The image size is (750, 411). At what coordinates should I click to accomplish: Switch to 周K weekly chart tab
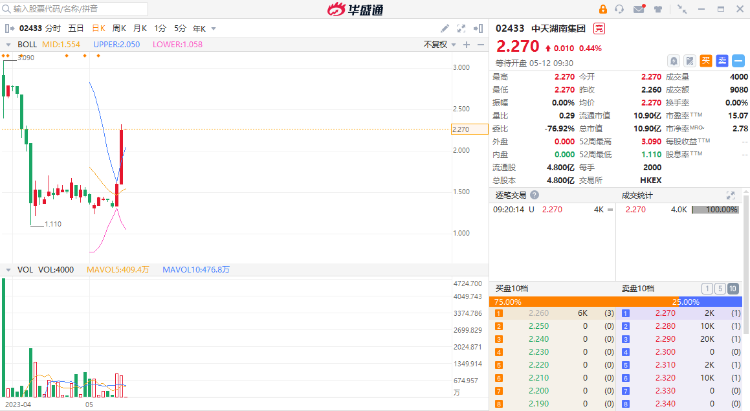coord(119,29)
